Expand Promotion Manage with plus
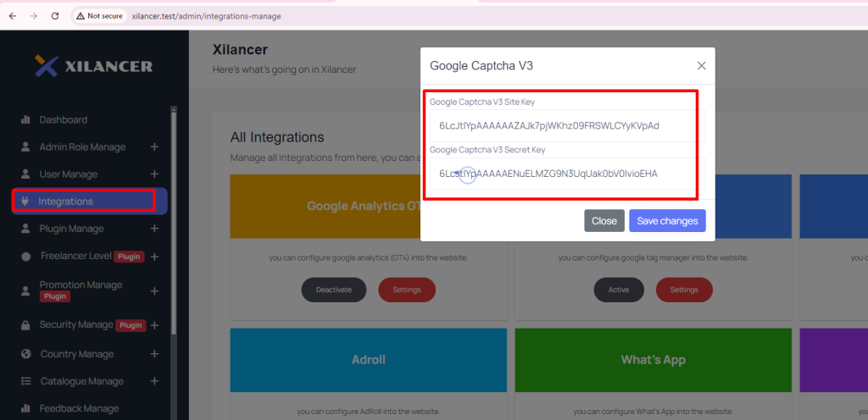Screen dimensions: 868x420 pos(154,290)
